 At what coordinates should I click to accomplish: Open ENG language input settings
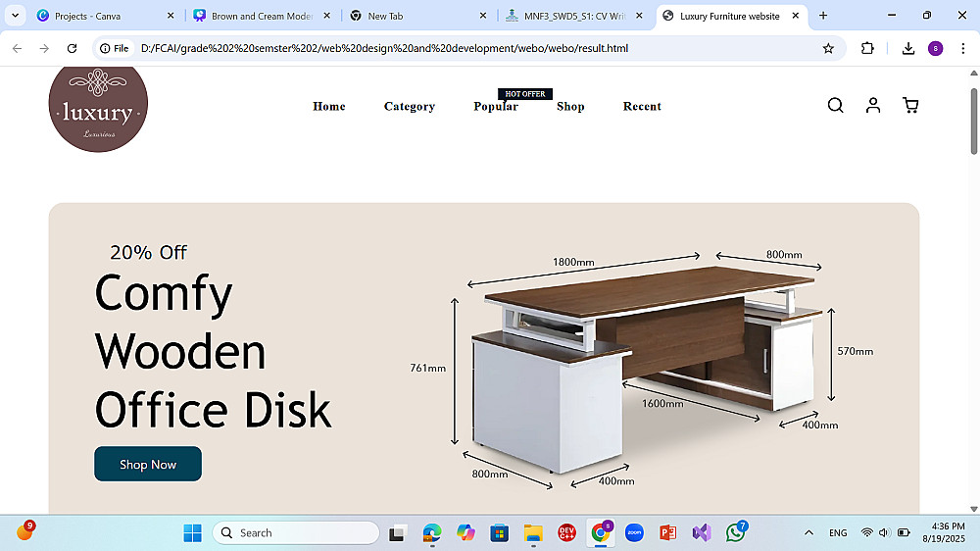click(838, 533)
